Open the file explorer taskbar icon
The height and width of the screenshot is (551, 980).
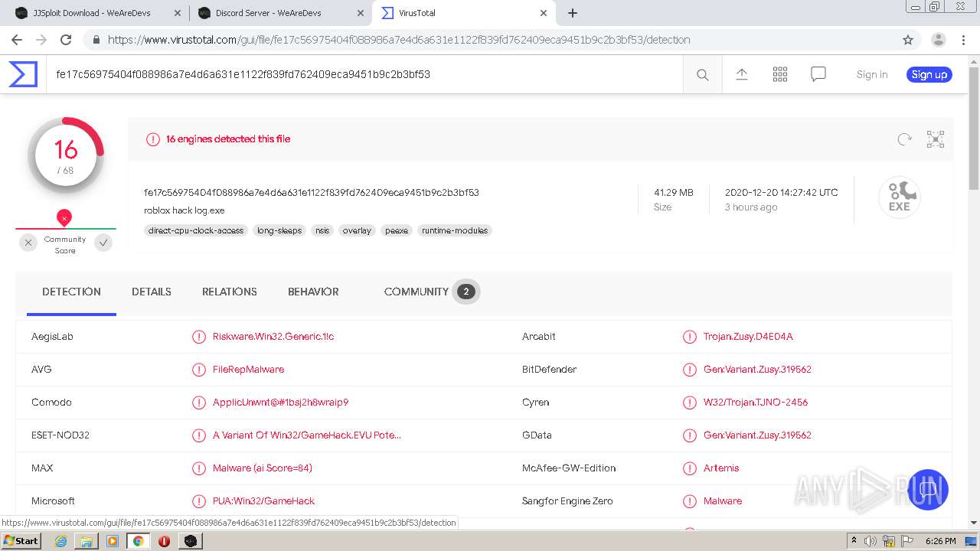click(x=87, y=541)
